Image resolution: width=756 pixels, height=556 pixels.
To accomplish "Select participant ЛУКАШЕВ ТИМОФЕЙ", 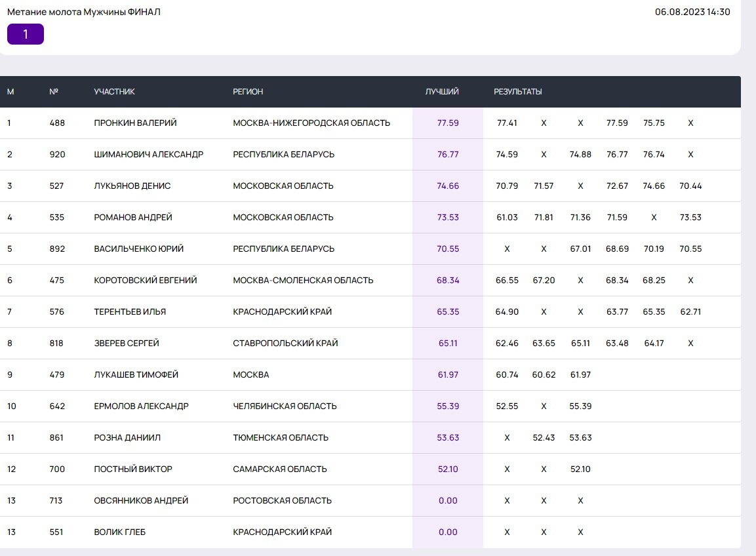I will [136, 374].
